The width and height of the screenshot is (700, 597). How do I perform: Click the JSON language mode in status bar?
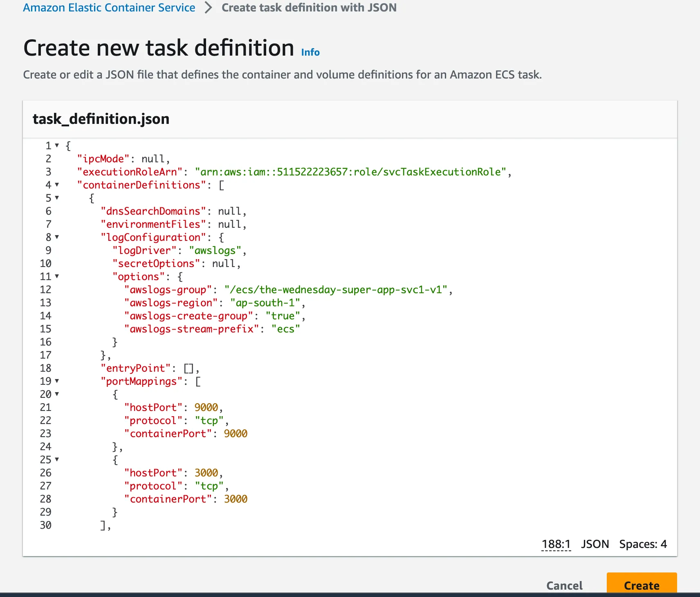coord(595,544)
